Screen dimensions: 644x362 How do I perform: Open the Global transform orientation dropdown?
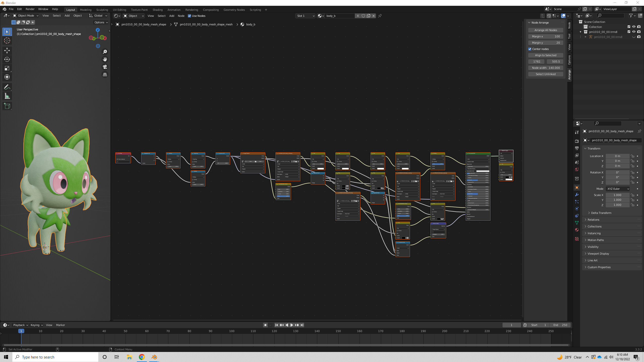pyautogui.click(x=98, y=16)
